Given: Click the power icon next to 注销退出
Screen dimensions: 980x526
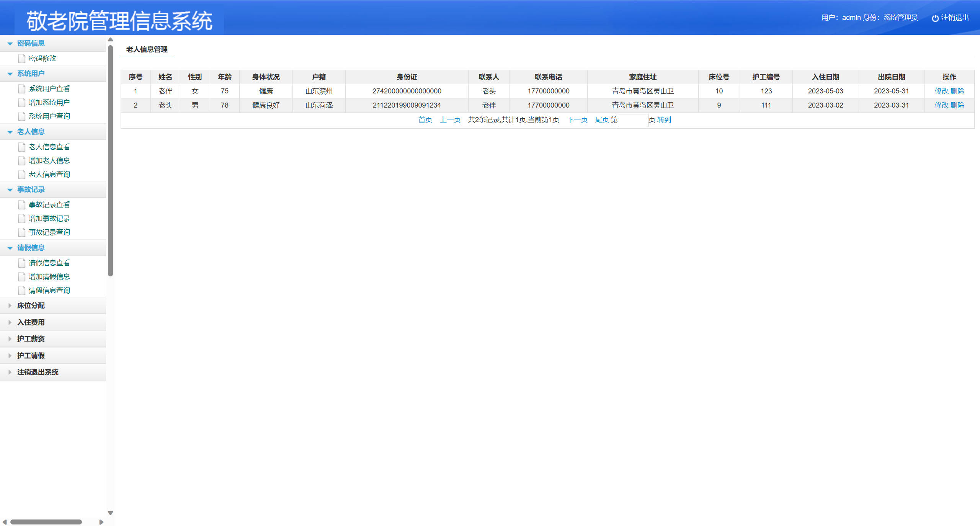Looking at the screenshot, I should [935, 18].
